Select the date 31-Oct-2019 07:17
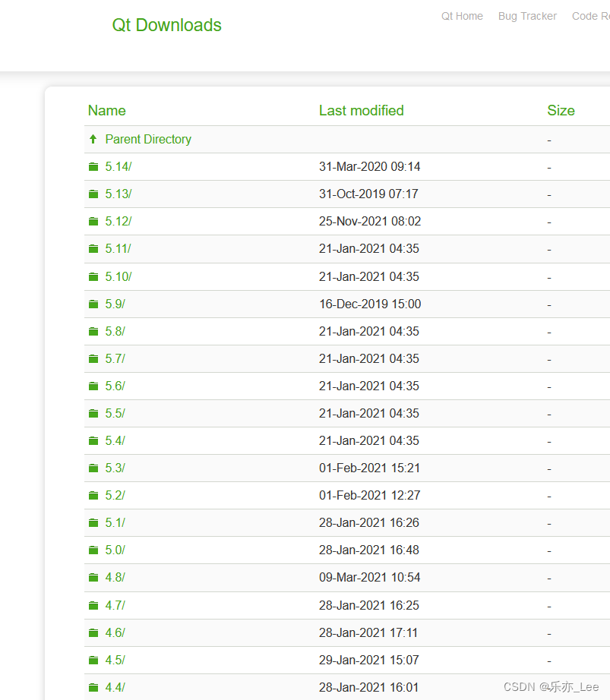 pyautogui.click(x=369, y=194)
